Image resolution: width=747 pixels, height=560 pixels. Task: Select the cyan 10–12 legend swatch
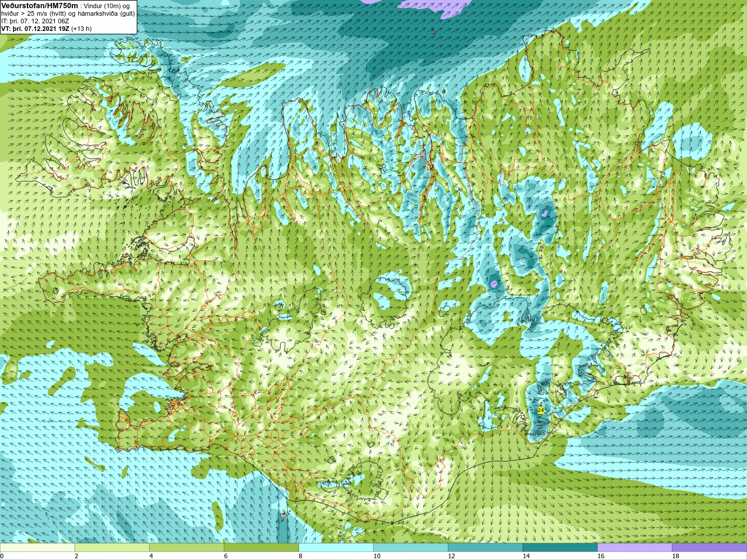pyautogui.click(x=411, y=548)
